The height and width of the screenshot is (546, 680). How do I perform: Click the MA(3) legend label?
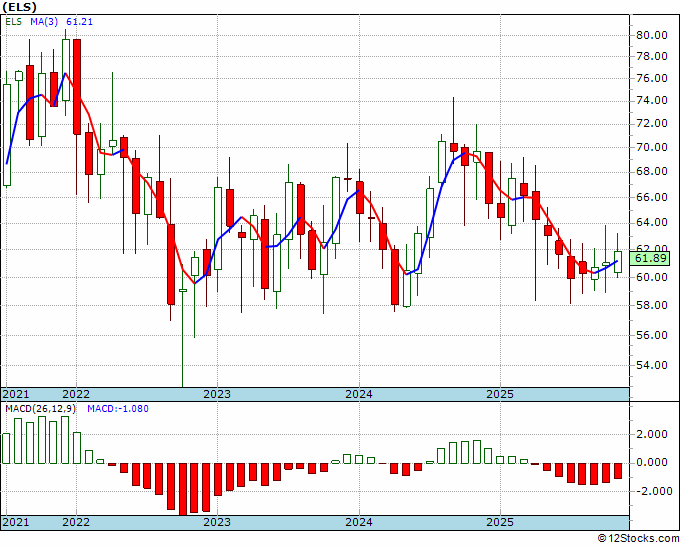coord(44,22)
